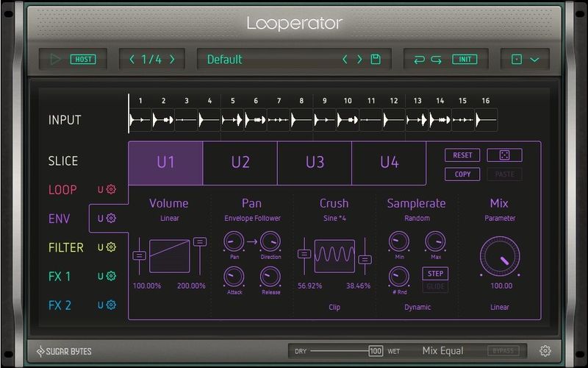
Task: Start playback with the play icon
Action: [x=56, y=60]
